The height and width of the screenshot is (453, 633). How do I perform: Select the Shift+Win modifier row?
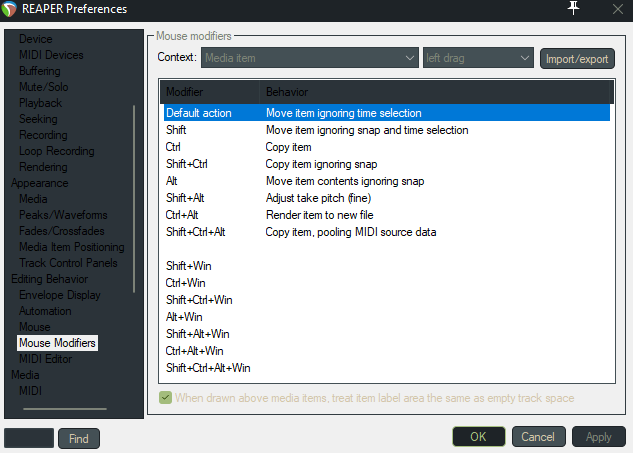click(x=387, y=266)
